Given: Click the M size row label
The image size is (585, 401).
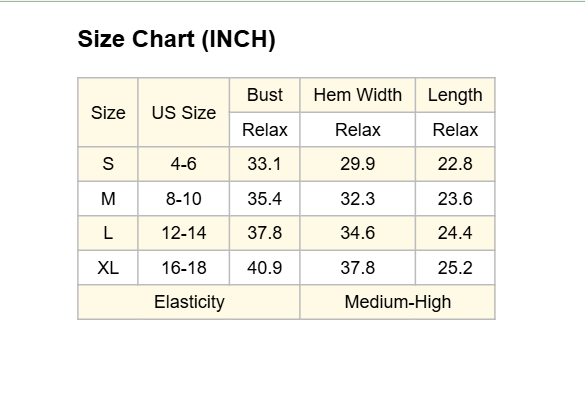Looking at the screenshot, I should point(108,198).
